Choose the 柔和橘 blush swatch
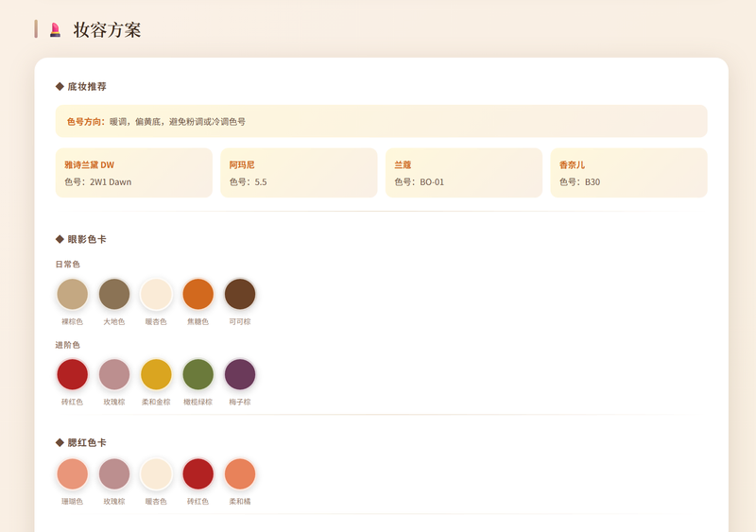Viewport: 756px width, 532px height. pos(240,473)
